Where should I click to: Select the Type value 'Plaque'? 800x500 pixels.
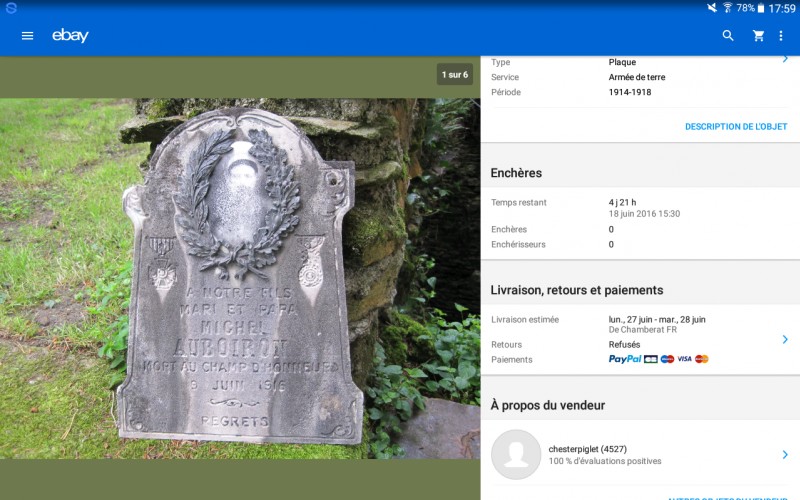tap(622, 62)
